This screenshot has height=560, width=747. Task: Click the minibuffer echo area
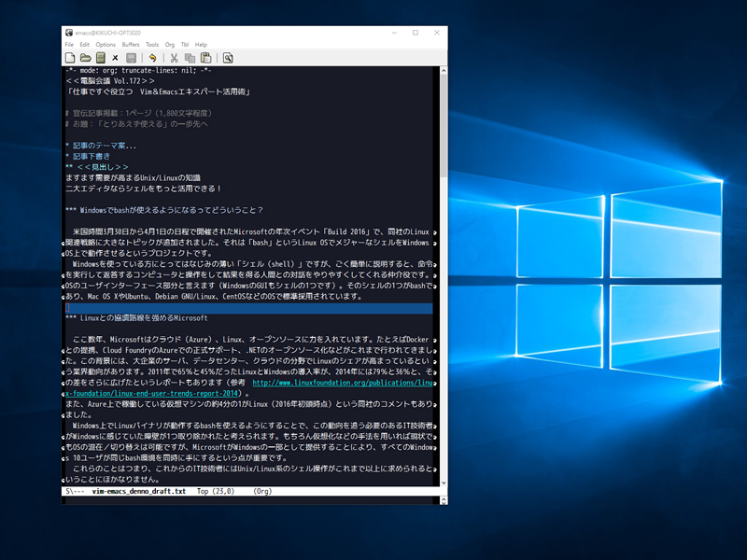point(251,500)
